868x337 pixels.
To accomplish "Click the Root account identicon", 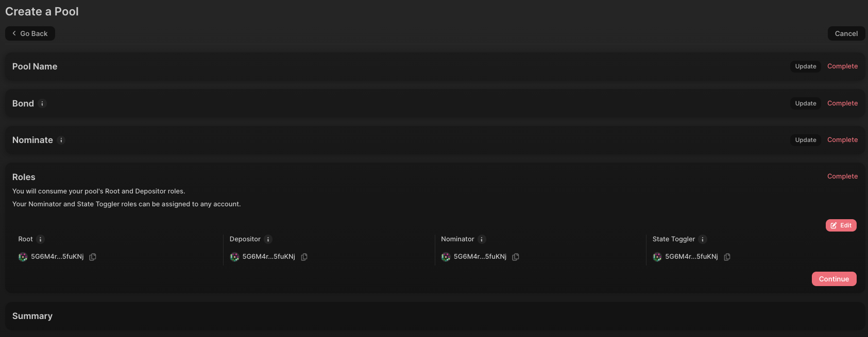I will coord(23,256).
